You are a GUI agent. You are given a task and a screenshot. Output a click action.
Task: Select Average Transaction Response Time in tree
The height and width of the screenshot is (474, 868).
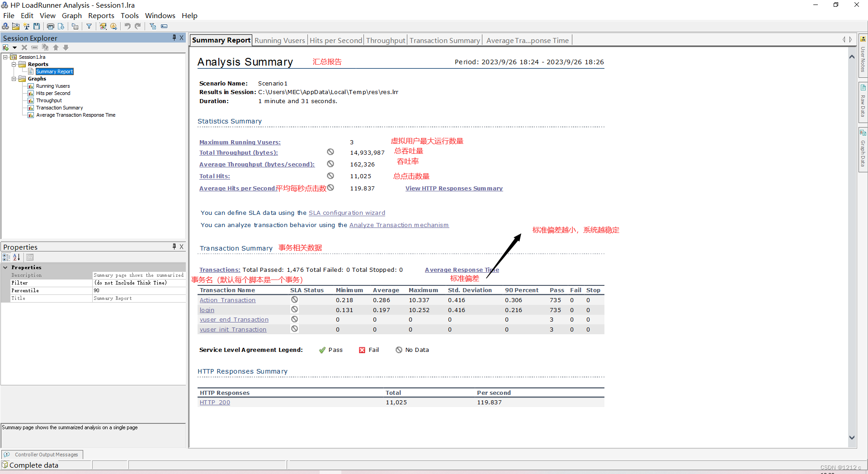[76, 115]
